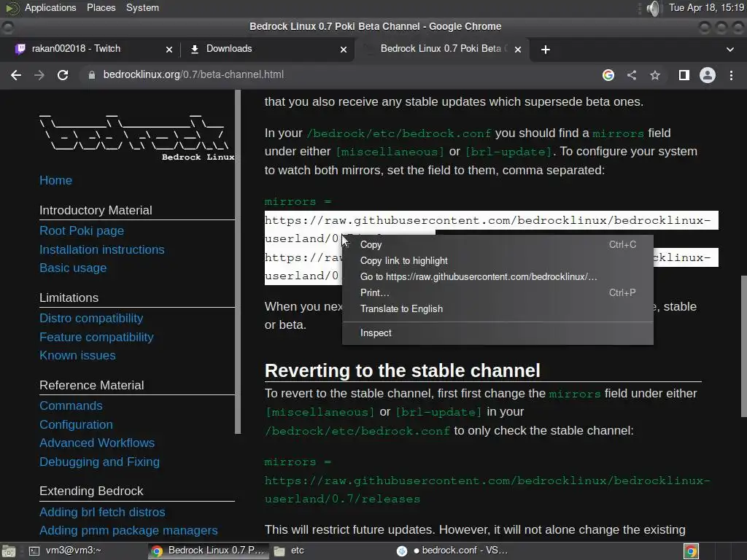Open the Root Poki page link
747x560 pixels.
pyautogui.click(x=82, y=231)
